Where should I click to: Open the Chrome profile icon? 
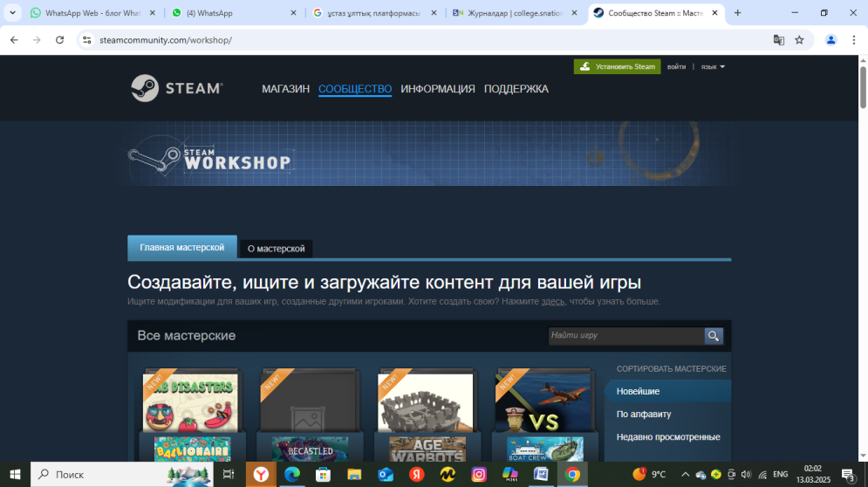[830, 40]
